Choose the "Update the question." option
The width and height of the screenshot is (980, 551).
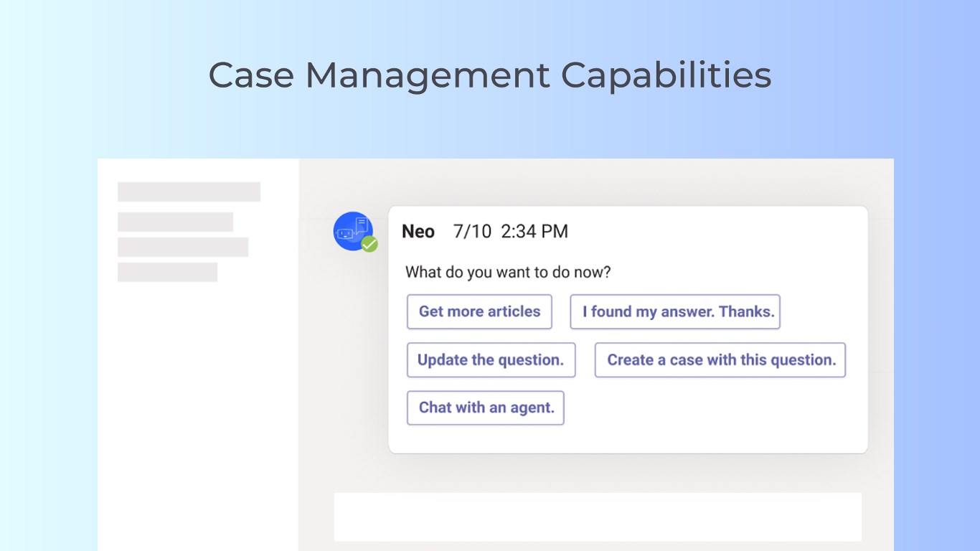point(491,360)
